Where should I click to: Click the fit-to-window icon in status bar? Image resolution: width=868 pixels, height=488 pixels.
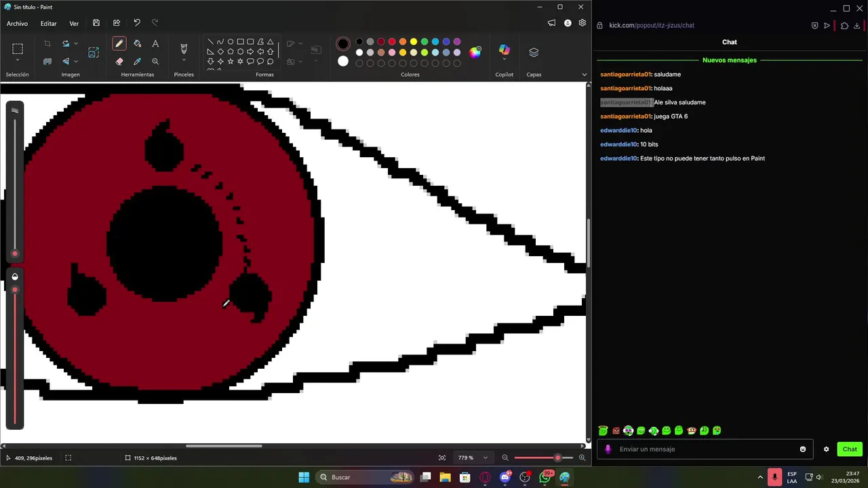(x=442, y=458)
